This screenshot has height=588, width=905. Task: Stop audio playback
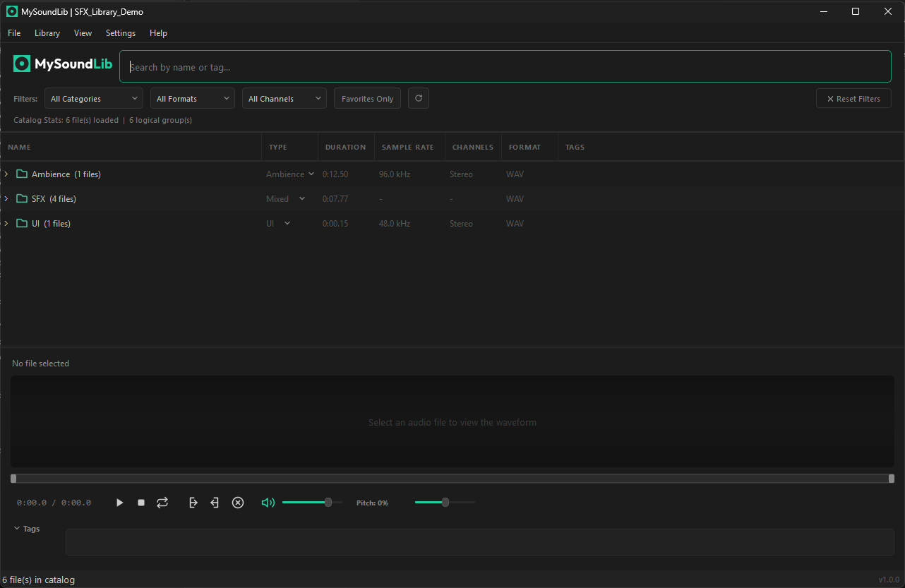pyautogui.click(x=141, y=503)
